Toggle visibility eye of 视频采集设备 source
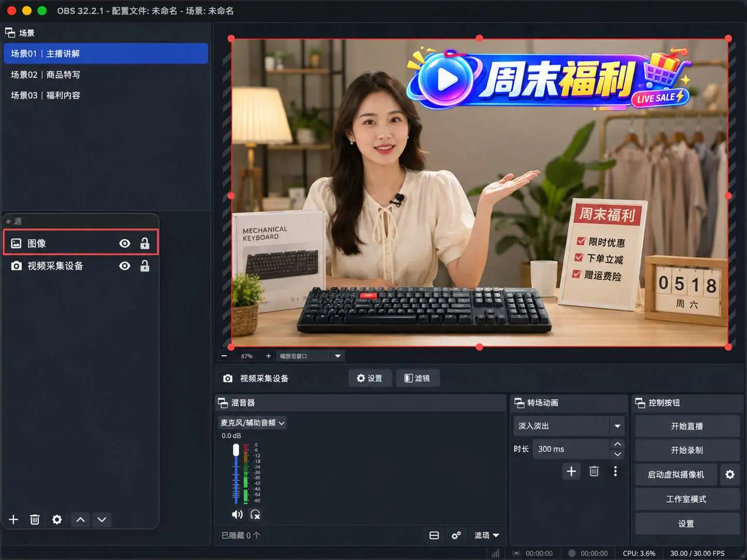 pyautogui.click(x=125, y=266)
